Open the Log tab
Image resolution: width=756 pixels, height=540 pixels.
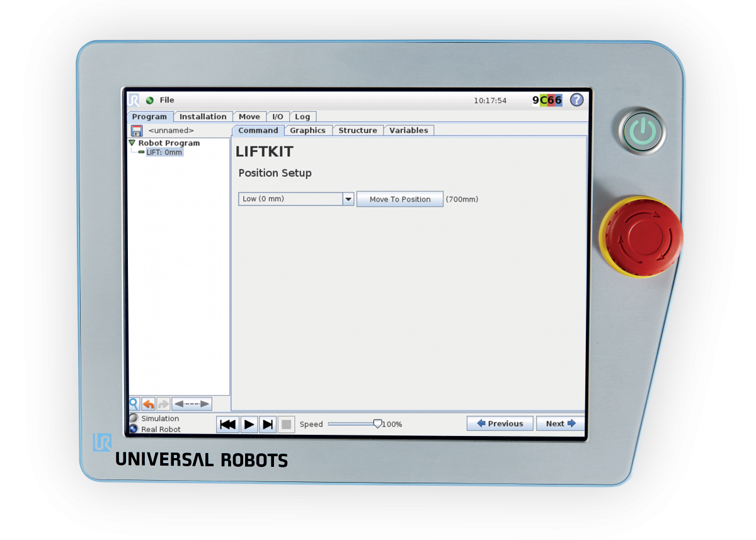(x=302, y=117)
